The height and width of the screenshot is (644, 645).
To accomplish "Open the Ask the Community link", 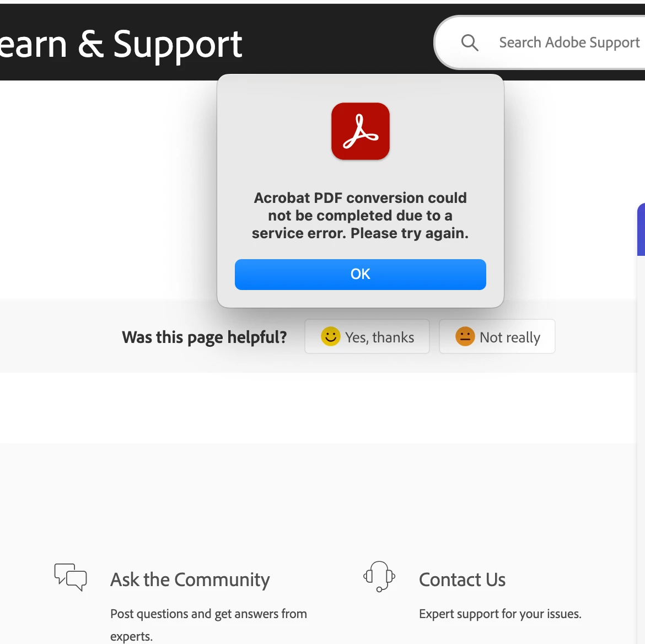I will (190, 579).
